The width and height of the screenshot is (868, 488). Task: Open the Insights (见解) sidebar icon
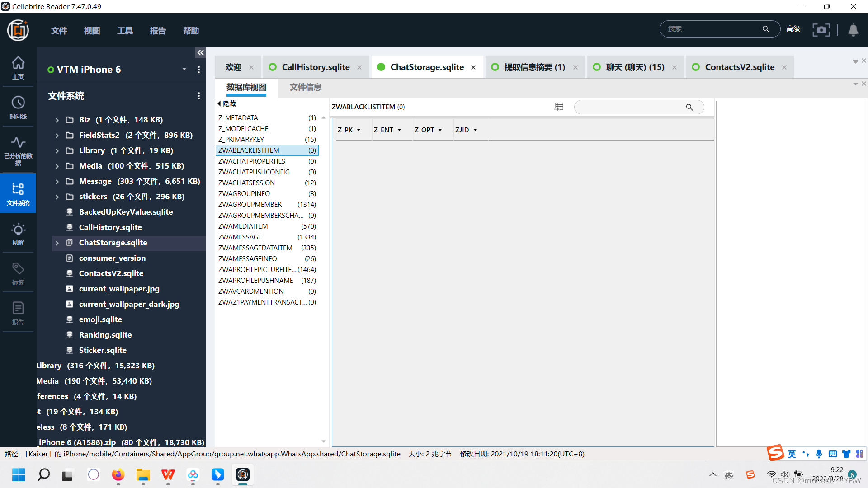[18, 234]
